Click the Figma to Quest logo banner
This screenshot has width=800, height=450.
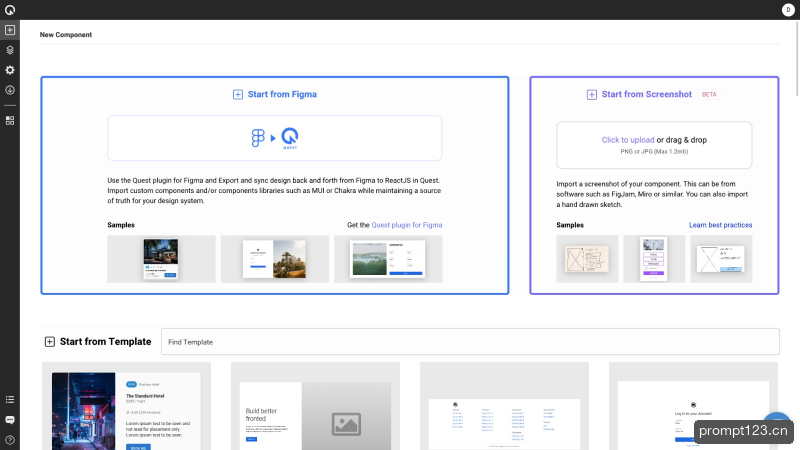pos(274,138)
